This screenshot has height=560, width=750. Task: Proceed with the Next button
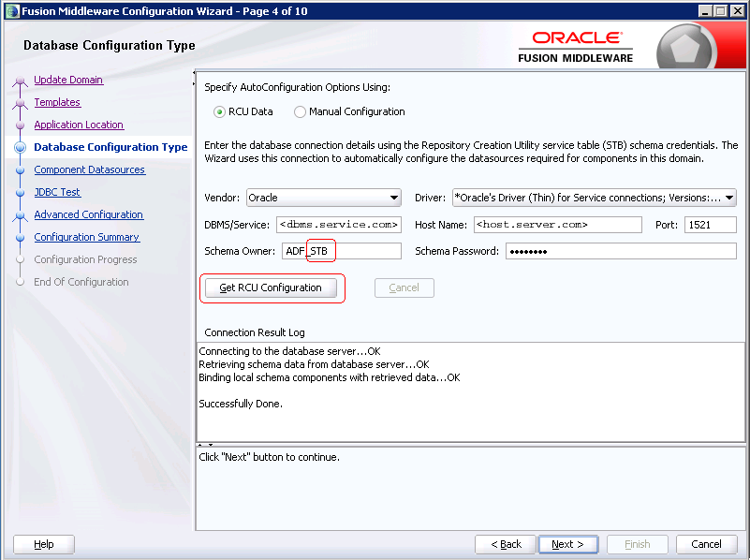coord(567,544)
